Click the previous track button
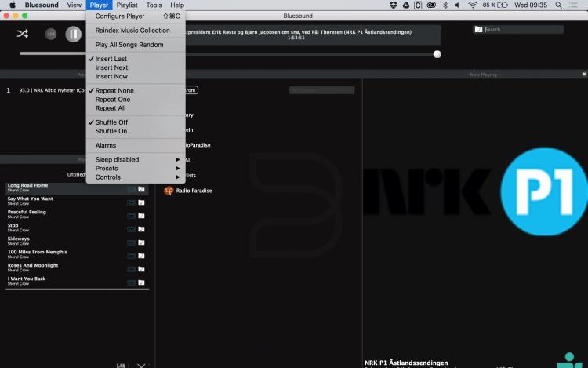The width and height of the screenshot is (588, 368). point(51,35)
